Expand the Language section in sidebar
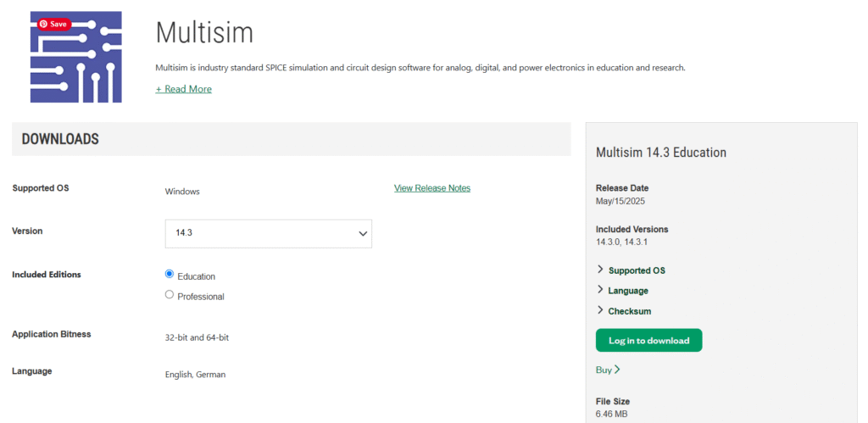The height and width of the screenshot is (423, 868). (x=628, y=291)
